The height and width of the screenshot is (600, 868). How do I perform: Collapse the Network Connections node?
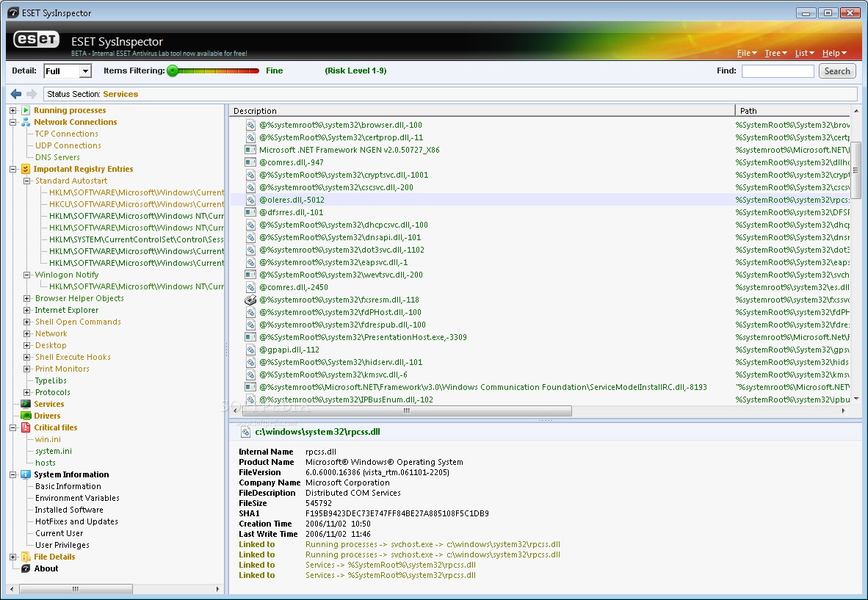12,122
